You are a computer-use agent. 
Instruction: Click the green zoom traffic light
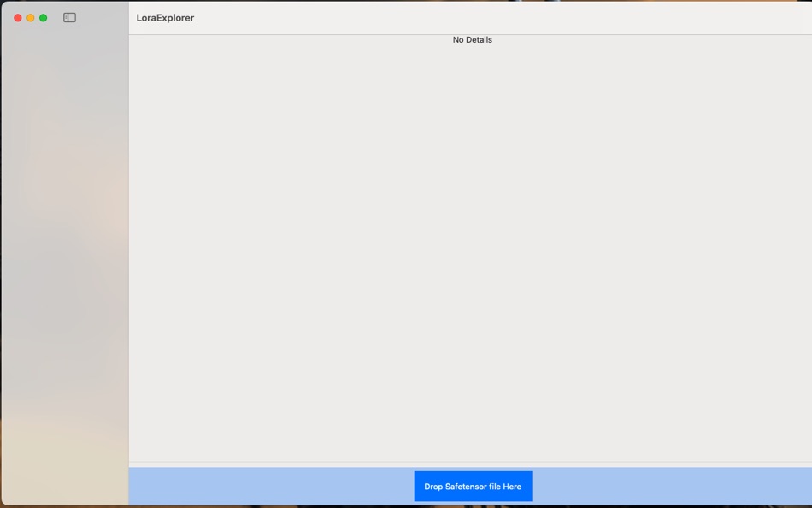(43, 17)
